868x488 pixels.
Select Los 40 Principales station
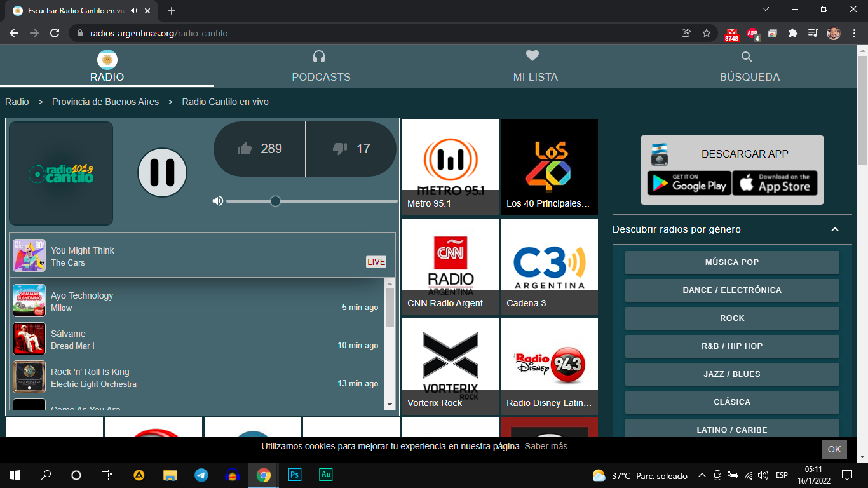[550, 167]
